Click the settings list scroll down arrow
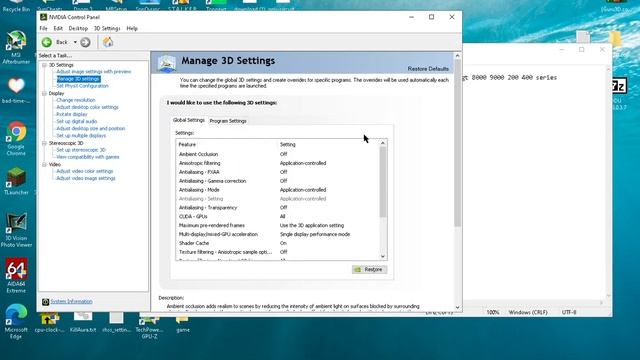Image resolution: width=640 pixels, height=360 pixels. [x=383, y=256]
